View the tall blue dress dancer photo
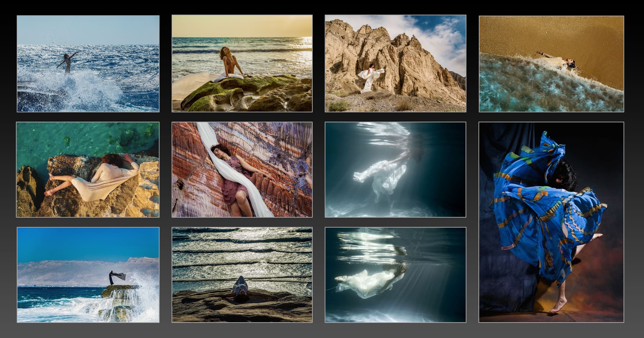The image size is (644, 338). click(551, 222)
